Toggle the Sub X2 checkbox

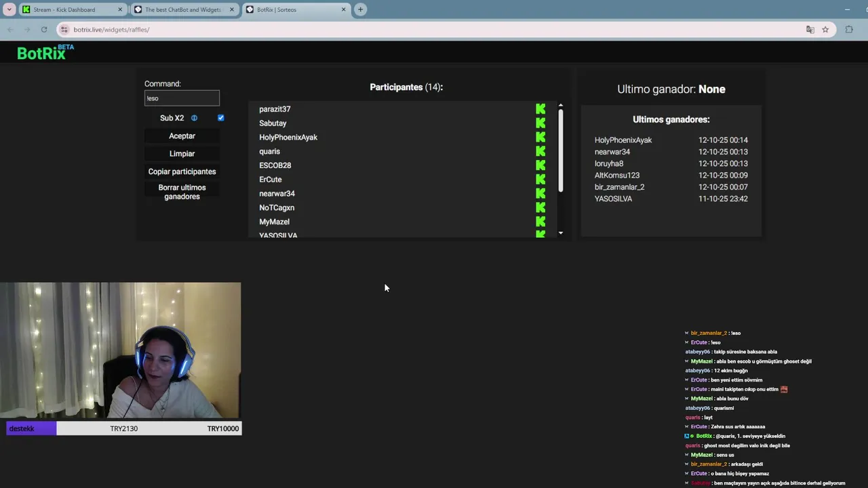click(220, 118)
